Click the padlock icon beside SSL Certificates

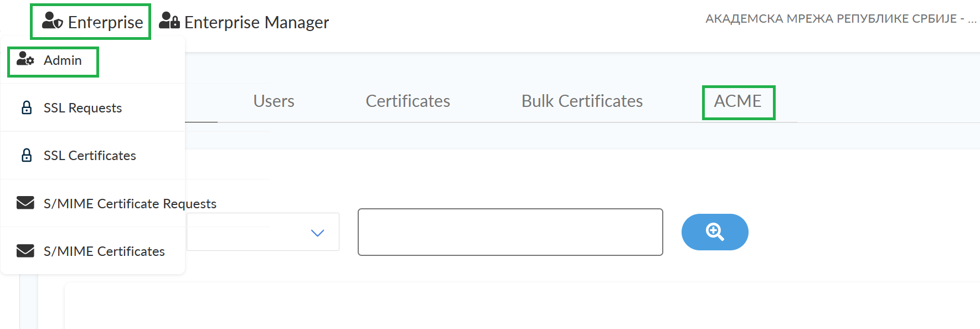[26, 155]
